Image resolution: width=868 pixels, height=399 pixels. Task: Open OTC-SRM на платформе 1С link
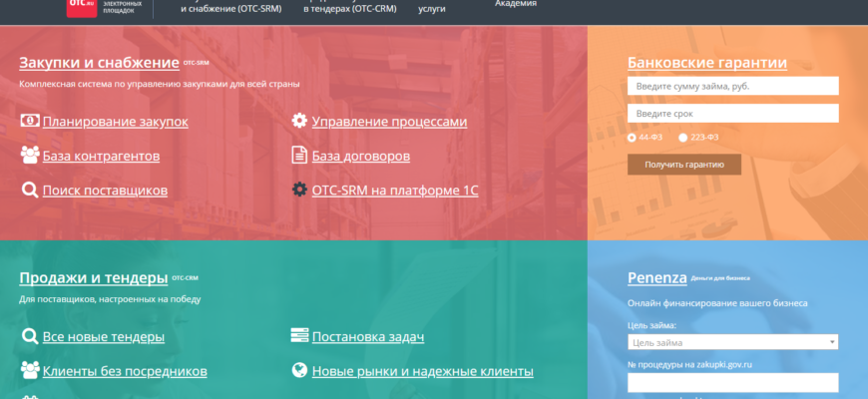[395, 191]
